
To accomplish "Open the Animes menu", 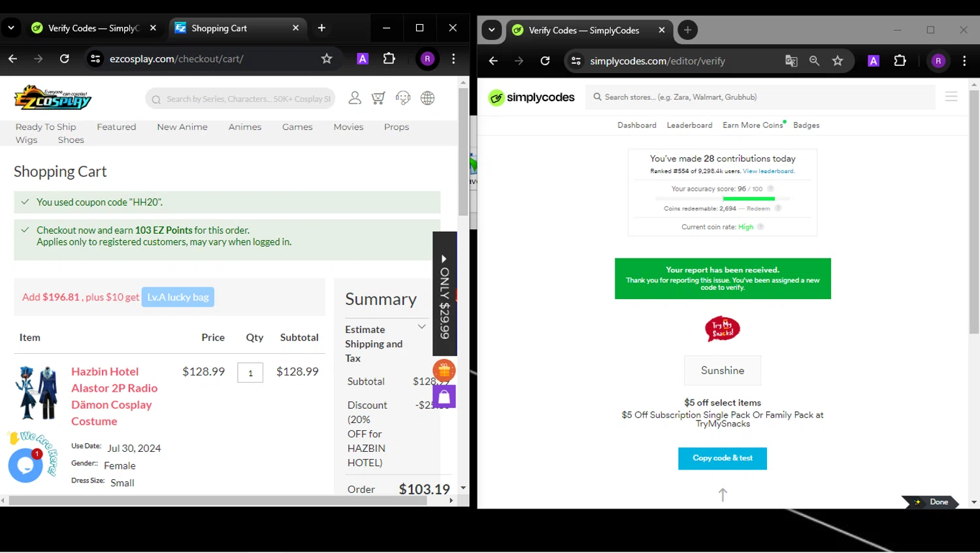I will pyautogui.click(x=245, y=127).
